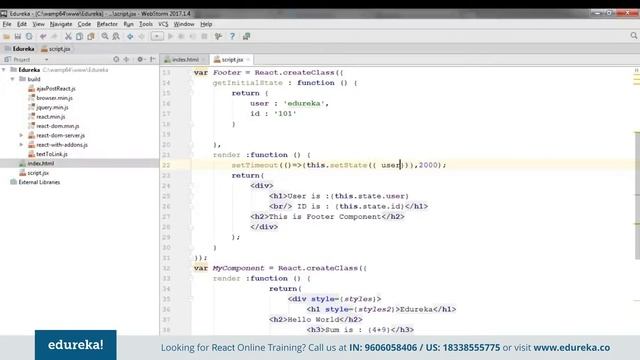640x360 pixels.
Task: Click the Run play icon
Action: point(171,37)
